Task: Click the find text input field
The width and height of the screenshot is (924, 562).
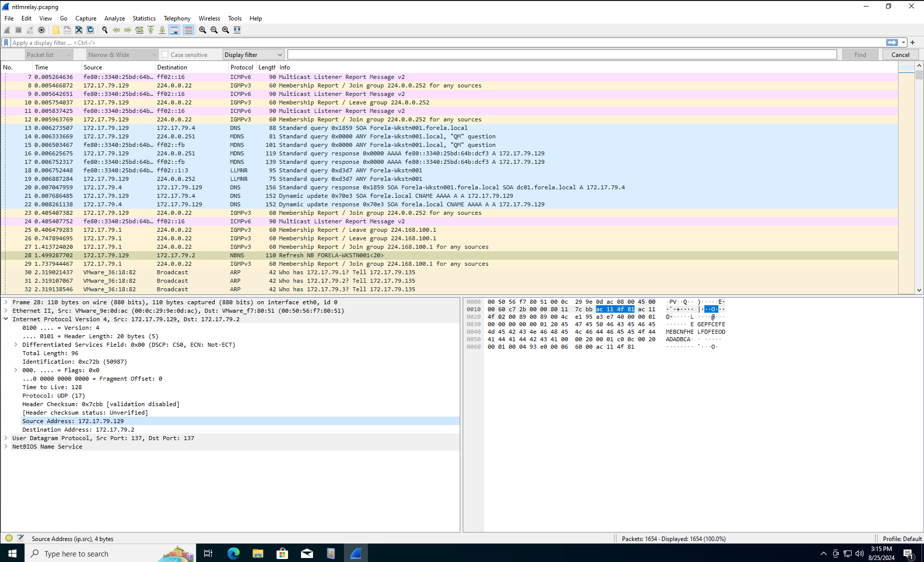Action: 562,54
